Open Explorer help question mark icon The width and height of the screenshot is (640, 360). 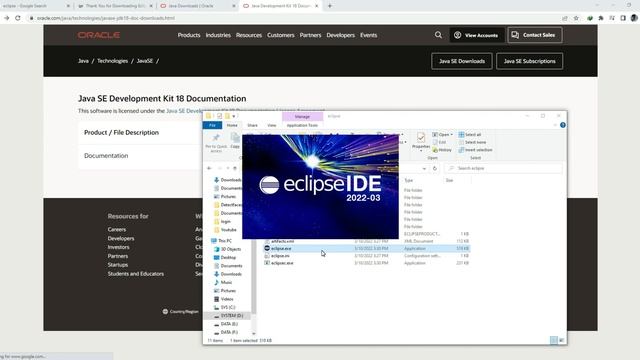coord(563,125)
